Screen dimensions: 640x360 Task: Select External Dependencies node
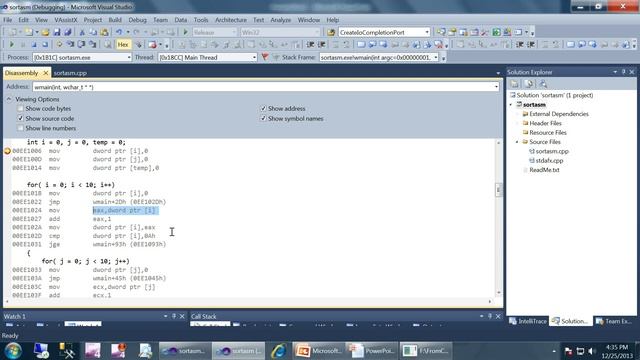(x=559, y=114)
